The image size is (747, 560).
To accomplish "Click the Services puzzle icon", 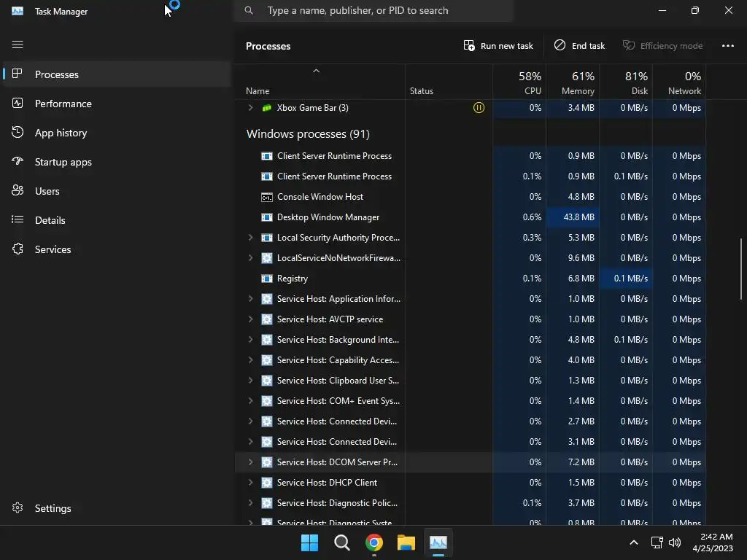I will (18, 249).
